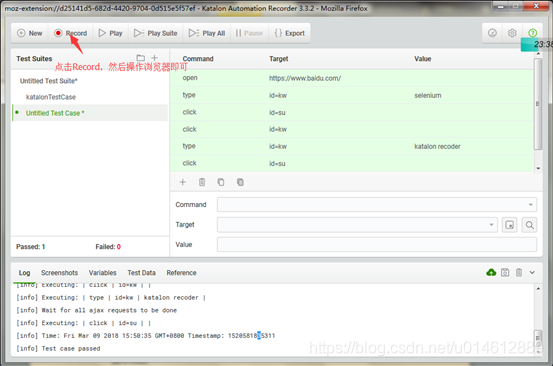Click the Test case passed log line
Image resolution: width=553 pixels, height=366 pixels.
(58, 348)
